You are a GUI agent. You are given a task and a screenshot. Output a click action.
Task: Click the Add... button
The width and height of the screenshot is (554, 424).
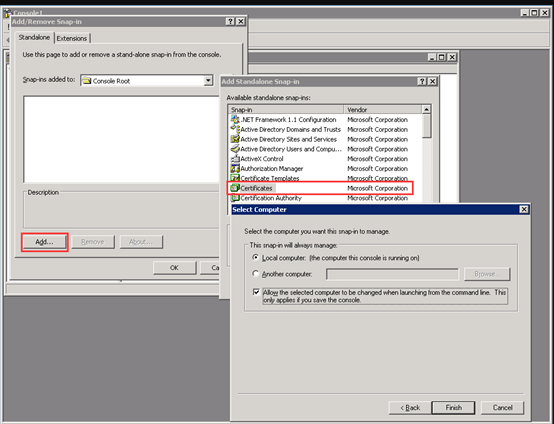44,242
